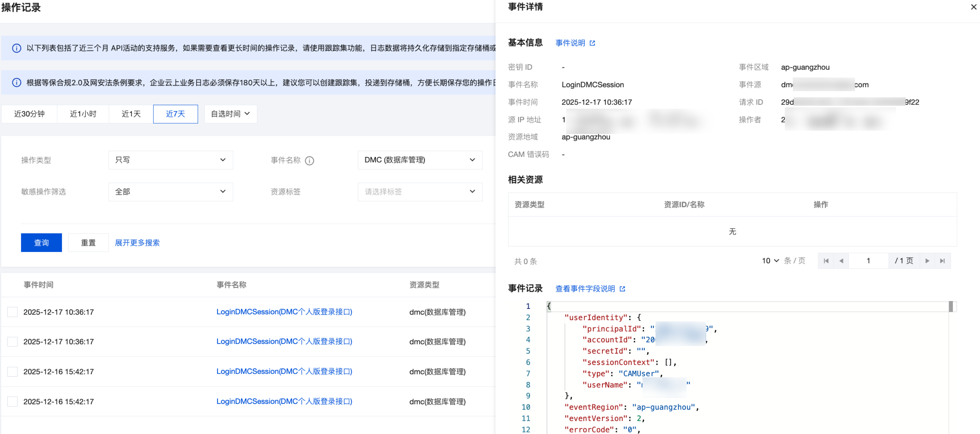980x434 pixels.
Task: Click the 展开更多搜索 link
Action: pyautogui.click(x=137, y=242)
